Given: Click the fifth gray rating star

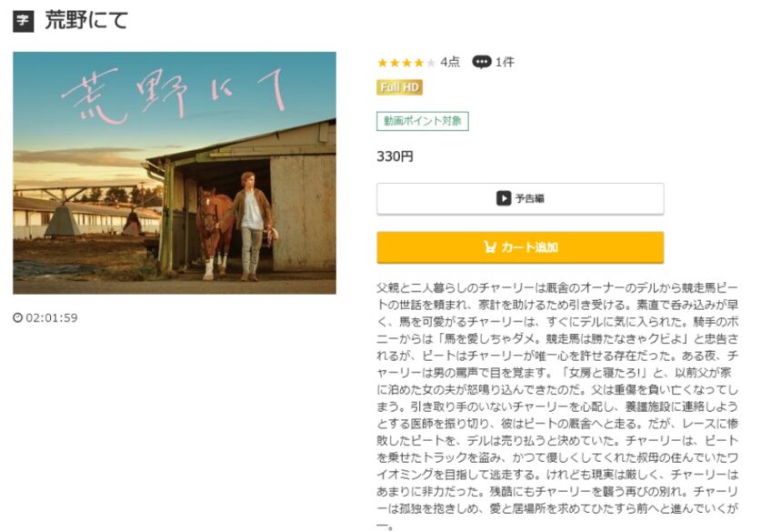Looking at the screenshot, I should click(431, 63).
